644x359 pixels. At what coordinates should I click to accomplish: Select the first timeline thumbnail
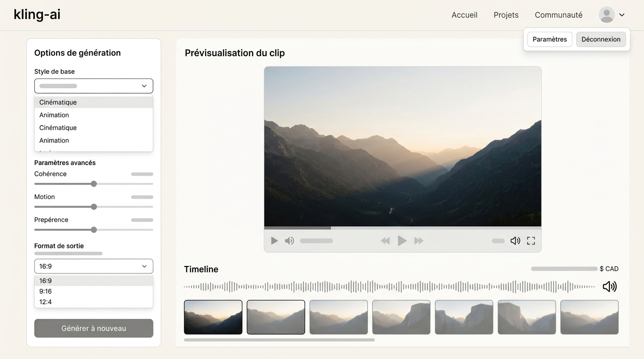coord(213,317)
